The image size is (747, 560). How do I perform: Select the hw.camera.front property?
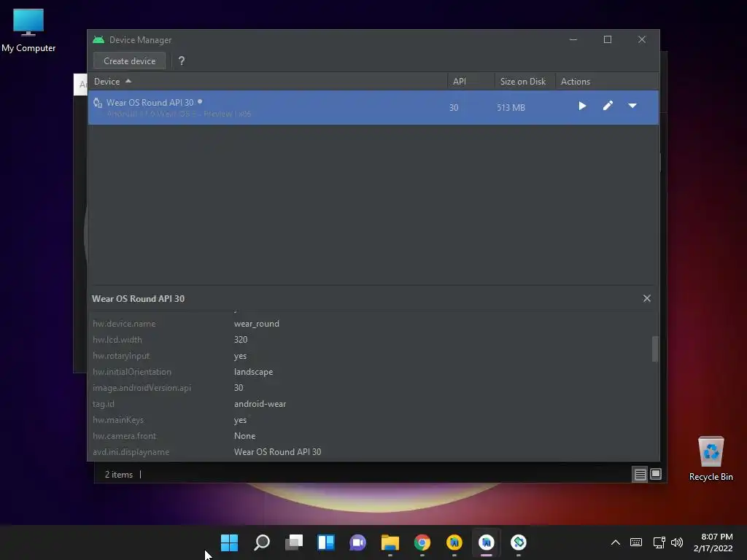pyautogui.click(x=124, y=436)
